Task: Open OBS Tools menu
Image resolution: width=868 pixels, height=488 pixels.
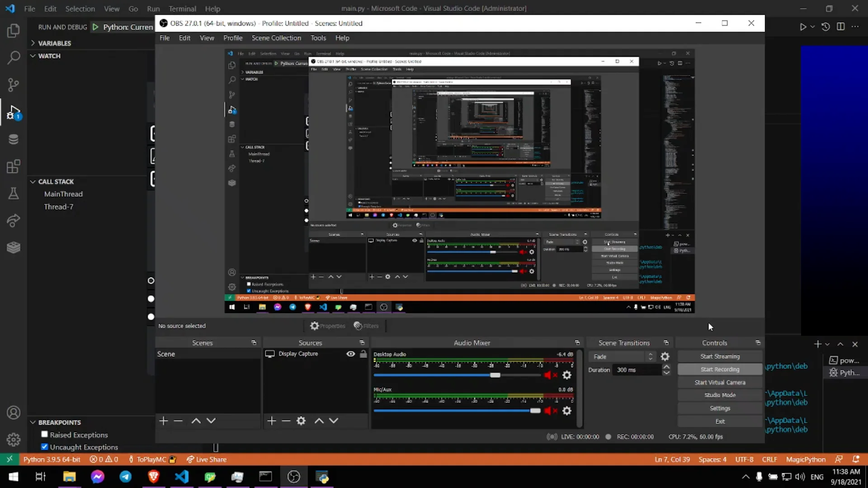Action: [318, 38]
